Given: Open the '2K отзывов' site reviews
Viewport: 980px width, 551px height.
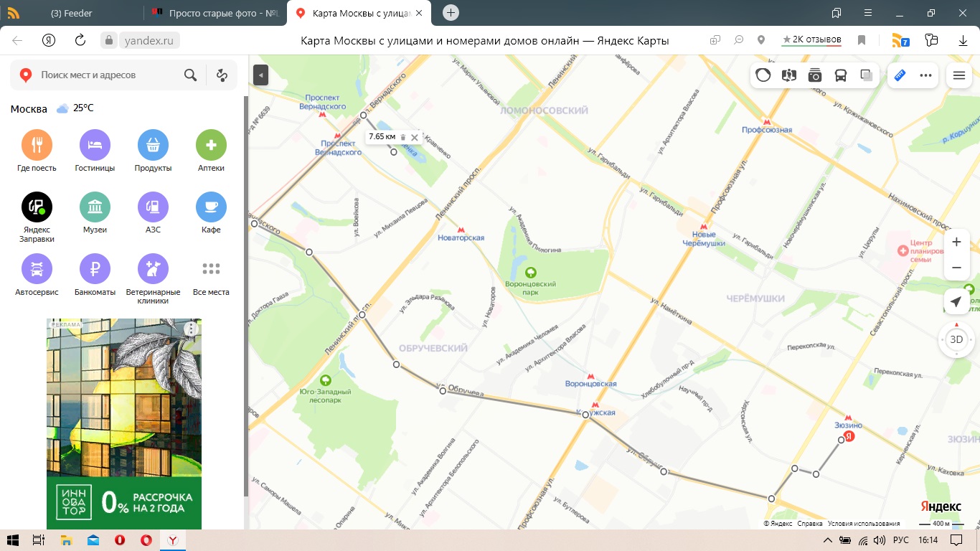Looking at the screenshot, I should click(811, 40).
